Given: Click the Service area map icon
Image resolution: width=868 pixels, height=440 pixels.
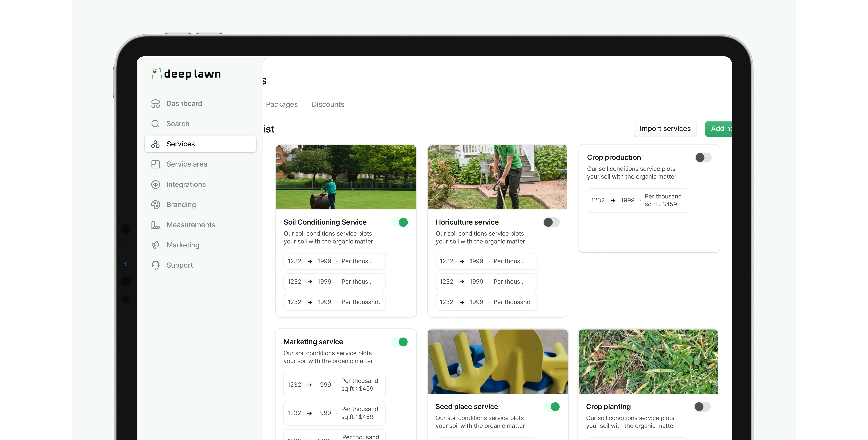Looking at the screenshot, I should pyautogui.click(x=155, y=164).
